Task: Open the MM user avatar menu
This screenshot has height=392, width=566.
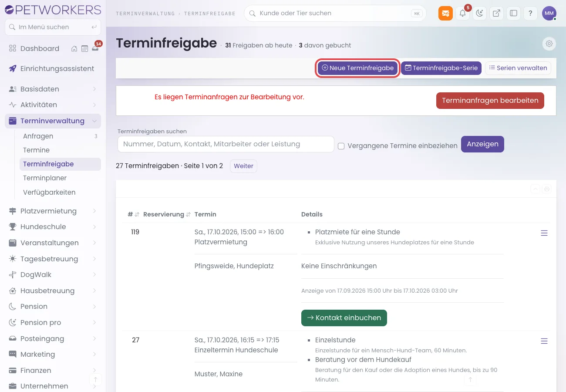Action: click(x=549, y=13)
